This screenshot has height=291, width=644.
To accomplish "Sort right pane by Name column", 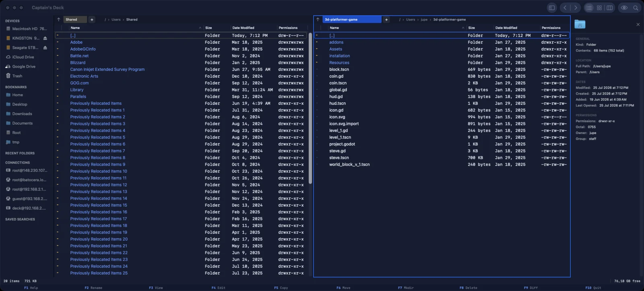I will [x=396, y=28].
